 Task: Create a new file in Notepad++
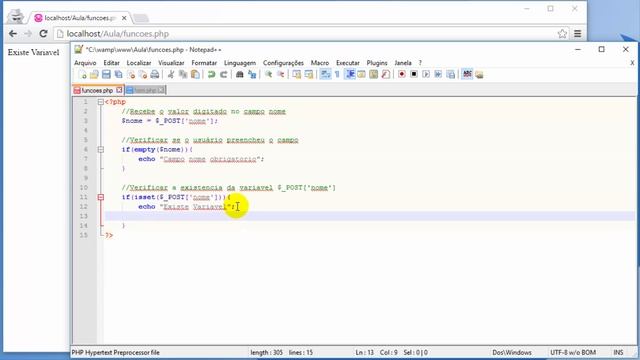point(82,75)
